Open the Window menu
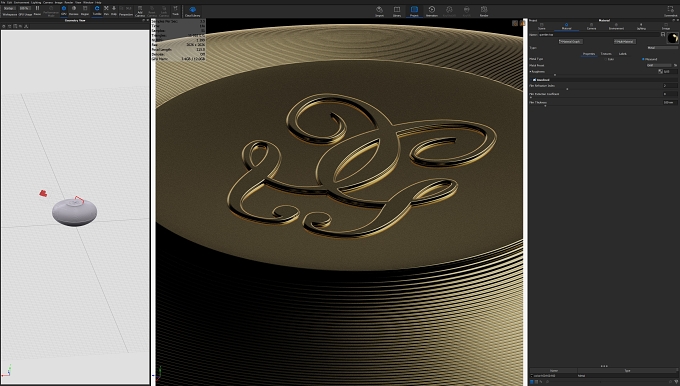Viewport: 680px width, 386px height. [88, 2]
